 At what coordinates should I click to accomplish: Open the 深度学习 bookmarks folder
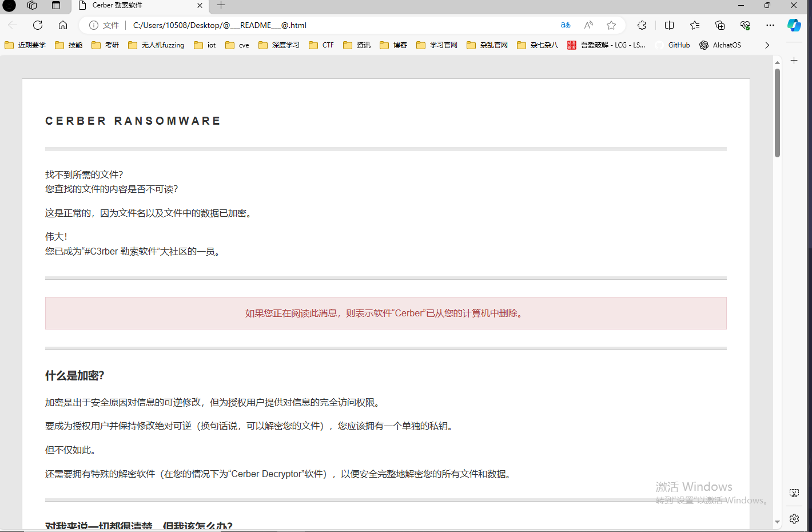[x=279, y=45]
